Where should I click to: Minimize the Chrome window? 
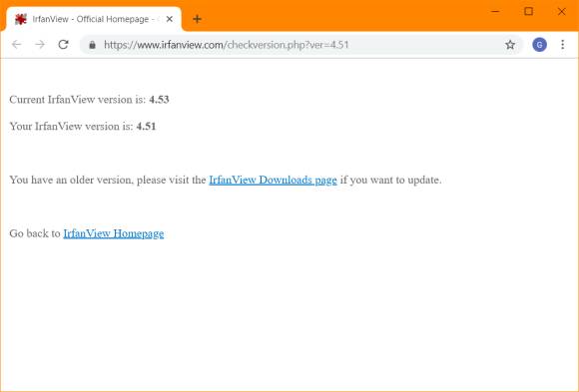[x=495, y=11]
